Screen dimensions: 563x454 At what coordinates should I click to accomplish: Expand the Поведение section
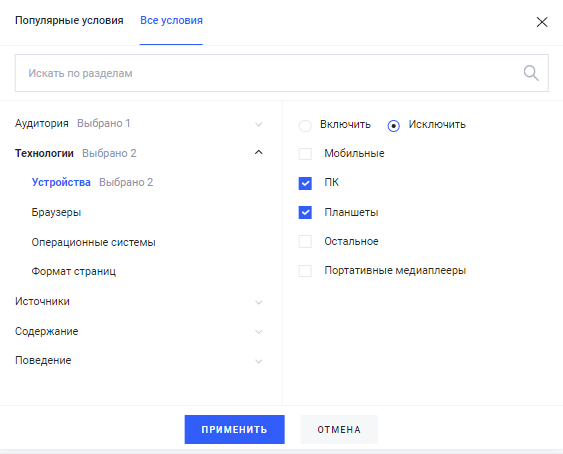139,361
